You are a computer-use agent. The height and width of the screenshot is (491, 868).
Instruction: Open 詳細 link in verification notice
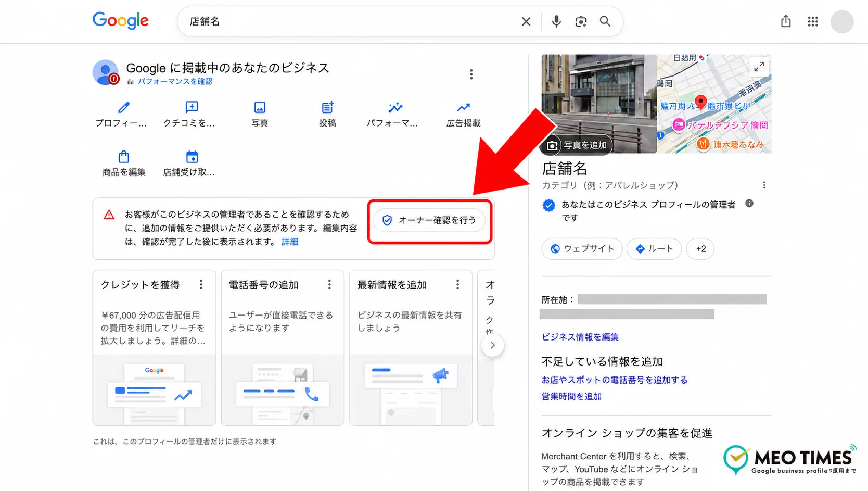click(290, 242)
